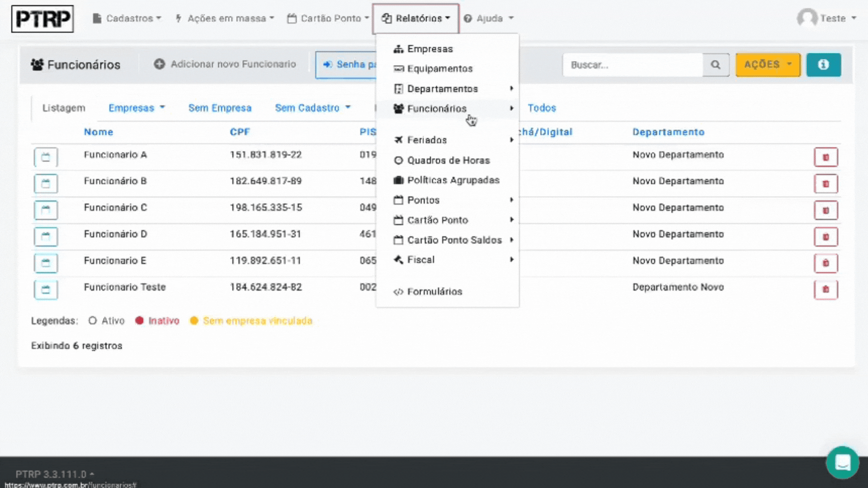Click the red delete icon for Funcionário B
Image resolution: width=868 pixels, height=488 pixels.
[x=826, y=184]
